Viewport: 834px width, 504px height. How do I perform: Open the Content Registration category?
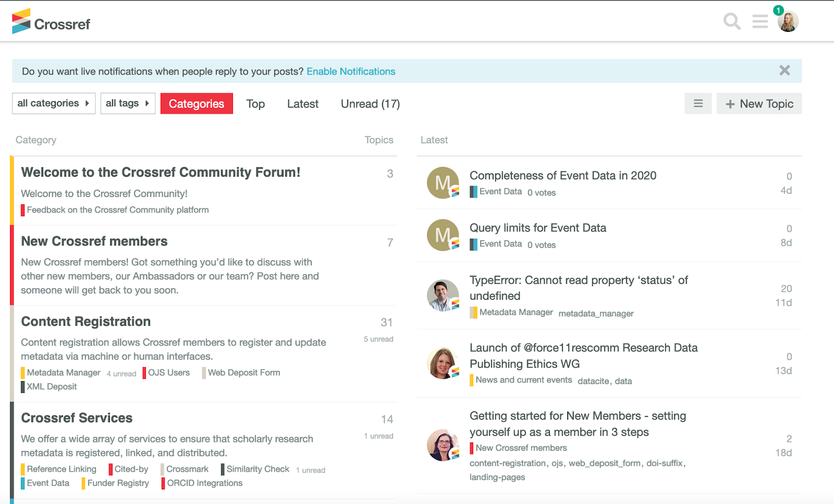coord(86,322)
